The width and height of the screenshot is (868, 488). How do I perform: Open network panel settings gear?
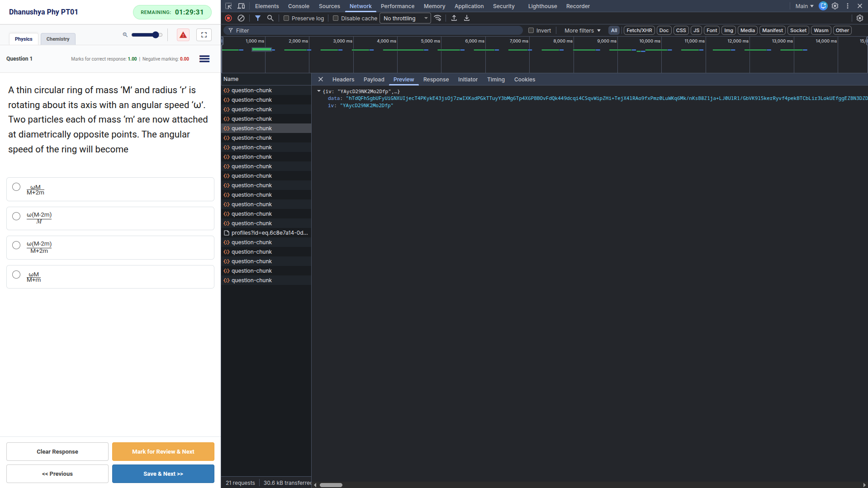tap(860, 18)
